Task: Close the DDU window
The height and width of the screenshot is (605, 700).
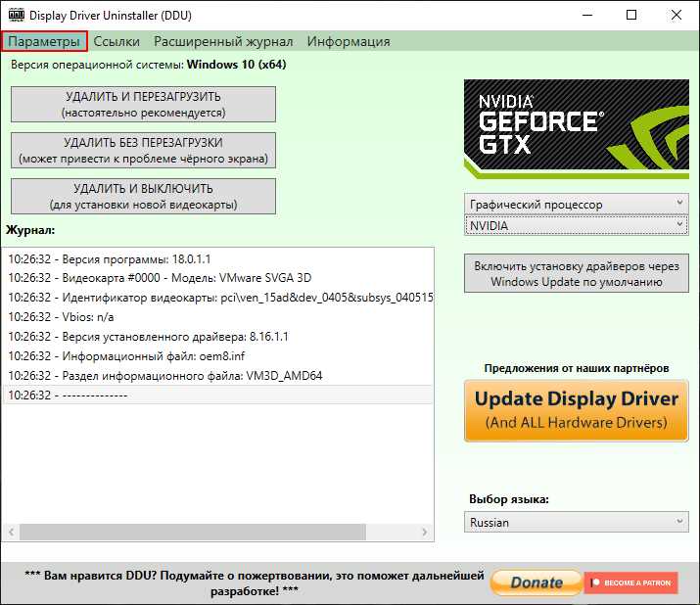Action: [677, 16]
